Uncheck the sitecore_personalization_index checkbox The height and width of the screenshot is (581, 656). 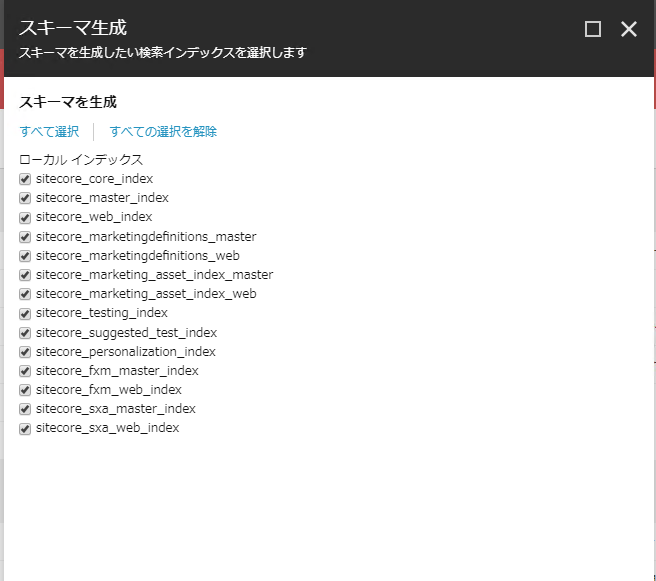[x=26, y=352]
